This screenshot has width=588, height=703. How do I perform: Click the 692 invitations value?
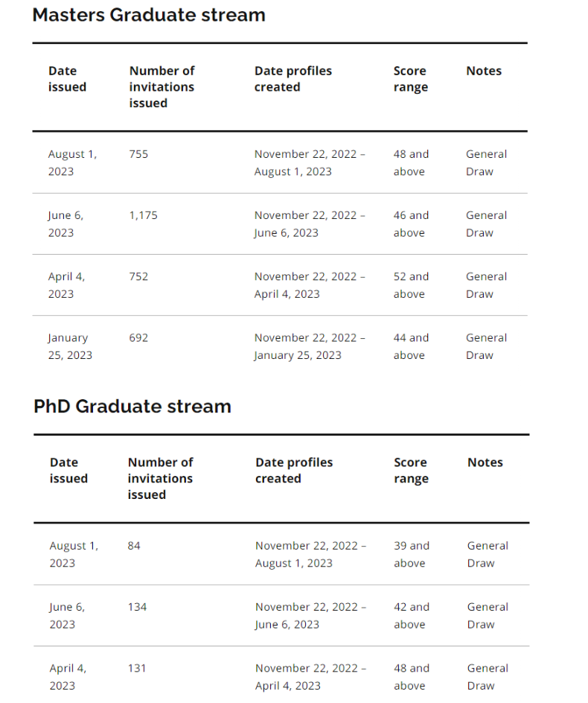(x=138, y=337)
